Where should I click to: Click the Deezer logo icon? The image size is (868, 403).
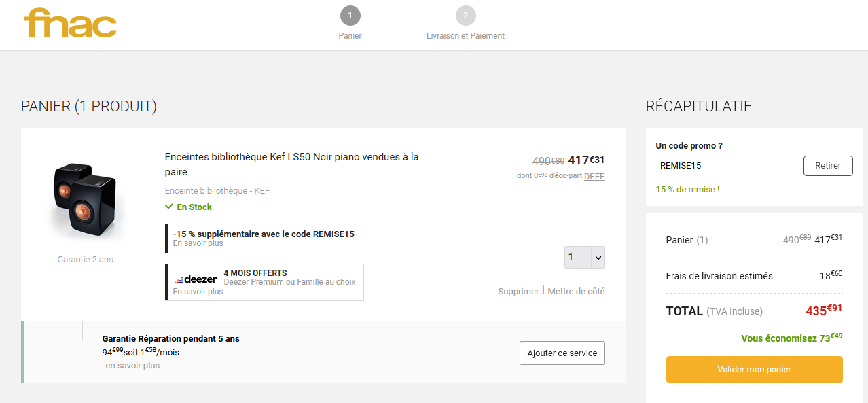click(x=196, y=279)
